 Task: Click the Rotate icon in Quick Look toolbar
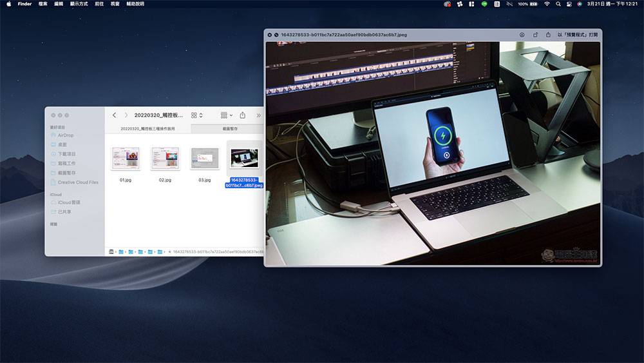(535, 35)
